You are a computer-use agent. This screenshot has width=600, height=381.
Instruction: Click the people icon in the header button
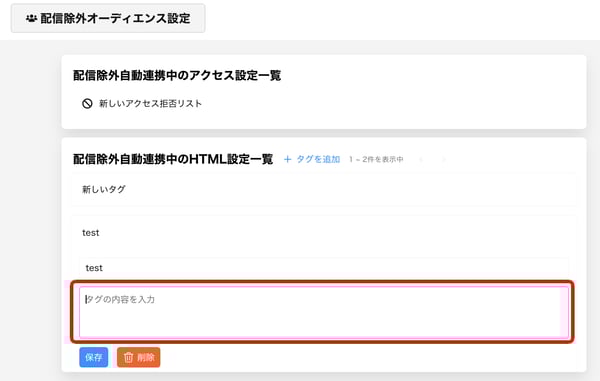tap(31, 18)
